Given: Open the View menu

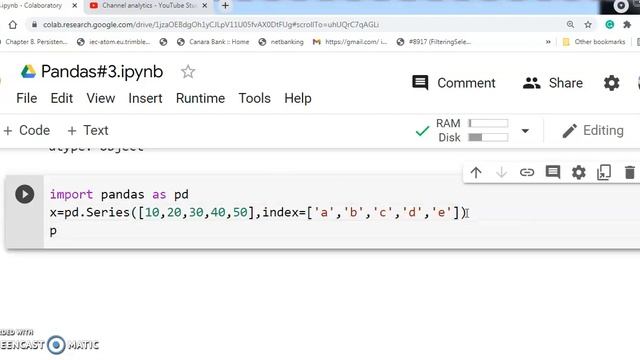Looking at the screenshot, I should (100, 98).
